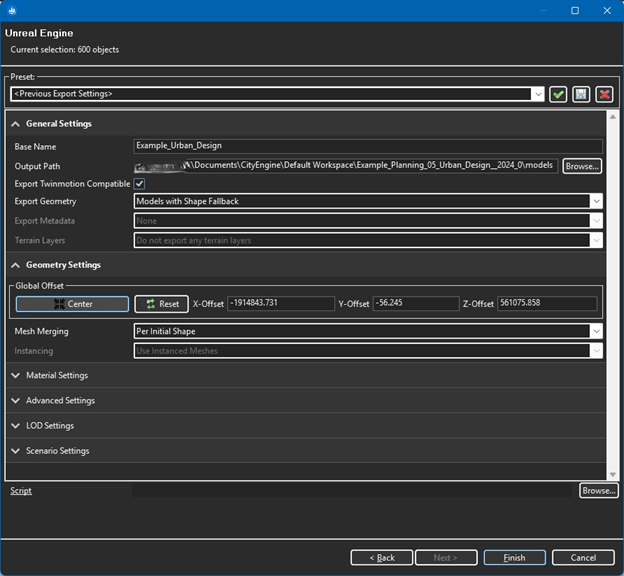The width and height of the screenshot is (624, 576).
Task: Click the Back button
Action: (382, 558)
